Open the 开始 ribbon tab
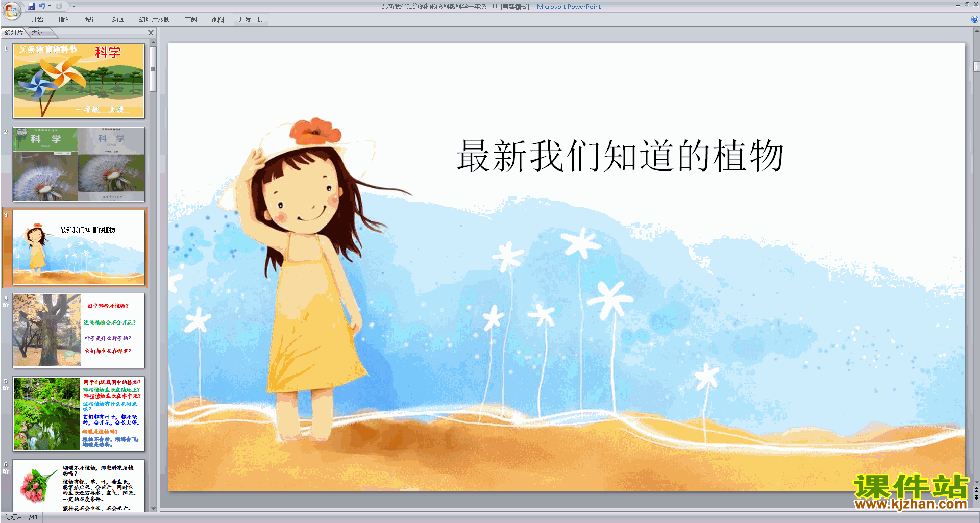 point(37,19)
